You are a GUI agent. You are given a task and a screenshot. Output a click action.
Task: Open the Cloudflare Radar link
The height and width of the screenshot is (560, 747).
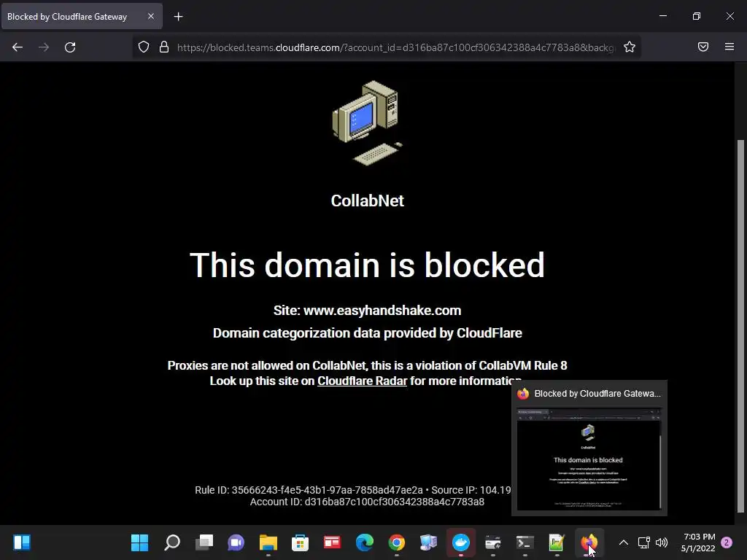click(x=362, y=381)
